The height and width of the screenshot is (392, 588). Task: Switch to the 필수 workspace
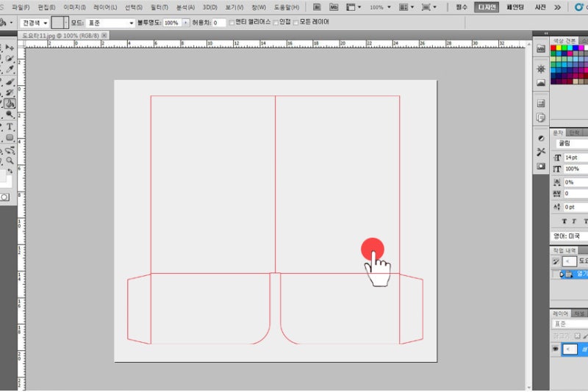click(462, 7)
